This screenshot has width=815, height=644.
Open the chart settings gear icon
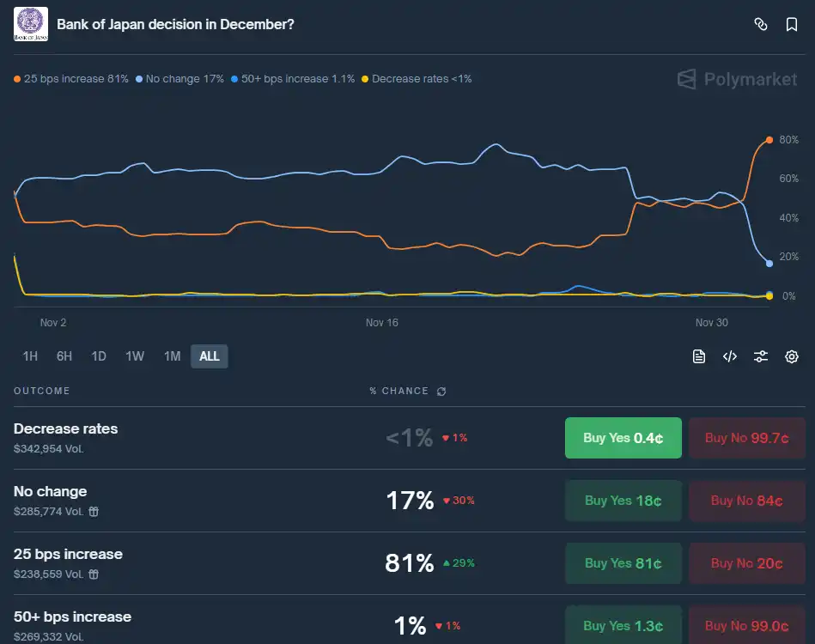[x=792, y=356]
